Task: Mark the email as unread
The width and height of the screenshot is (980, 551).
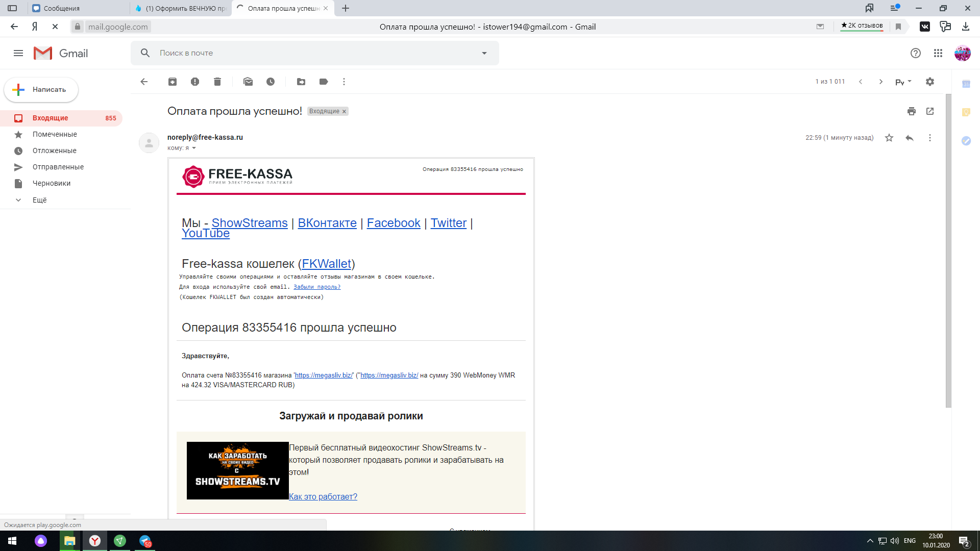Action: pos(248,82)
